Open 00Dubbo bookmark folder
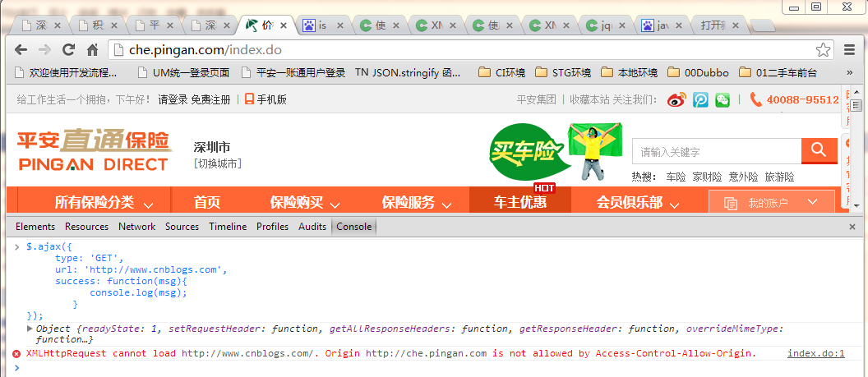The height and width of the screenshot is (377, 868). 698,72
